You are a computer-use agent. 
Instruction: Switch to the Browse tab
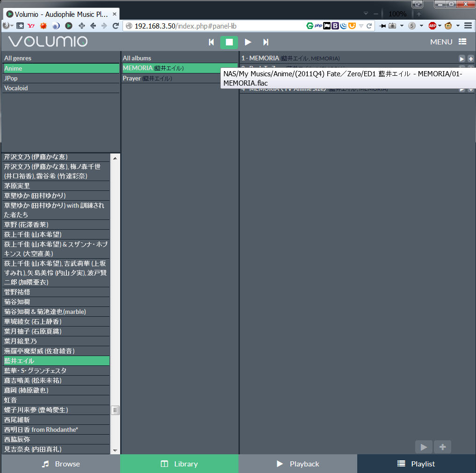point(61,464)
